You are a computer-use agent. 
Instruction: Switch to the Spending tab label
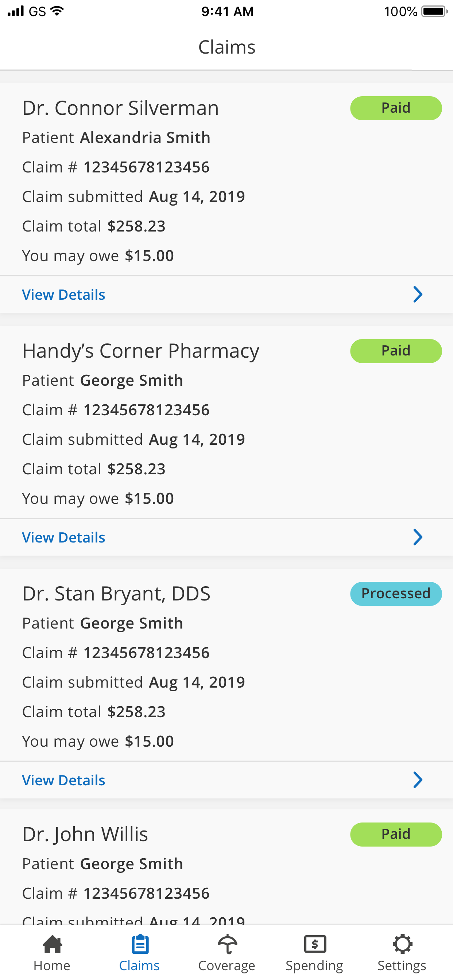(314, 965)
